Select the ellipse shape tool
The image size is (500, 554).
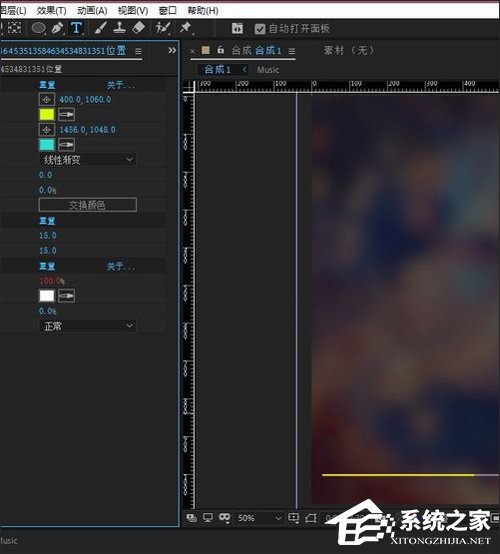39,28
